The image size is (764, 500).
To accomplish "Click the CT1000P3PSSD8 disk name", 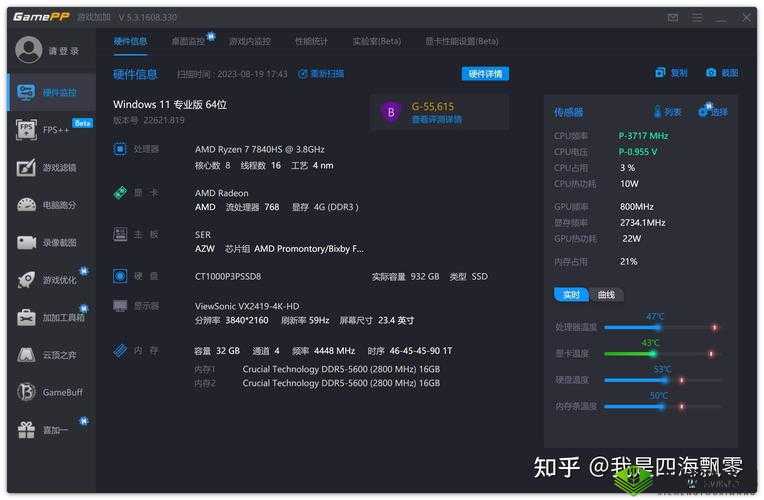I will 228,276.
